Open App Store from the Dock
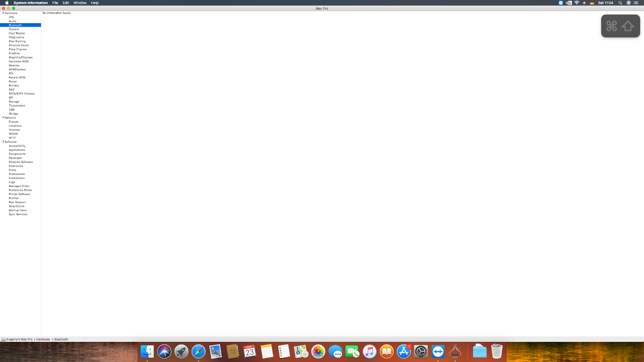This screenshot has height=362, width=644. coord(404,352)
